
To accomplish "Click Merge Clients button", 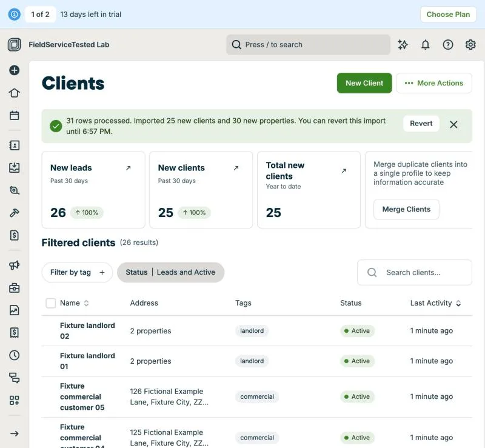I will [406, 209].
